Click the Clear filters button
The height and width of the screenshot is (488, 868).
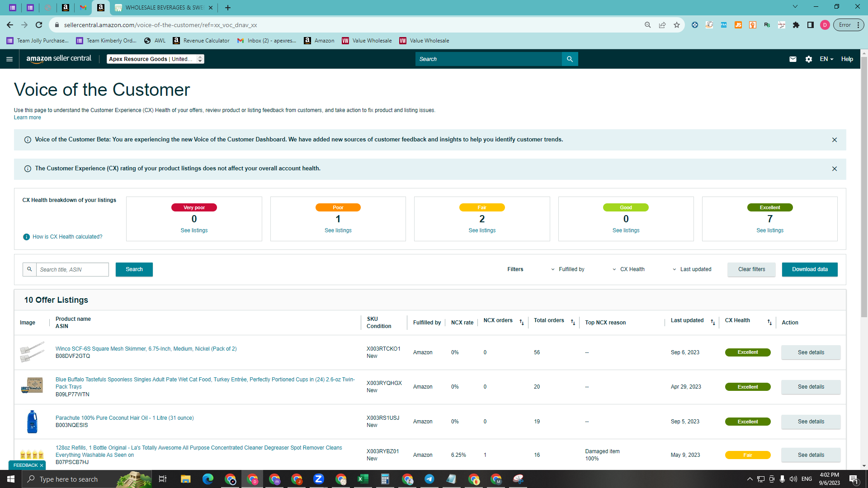752,270
